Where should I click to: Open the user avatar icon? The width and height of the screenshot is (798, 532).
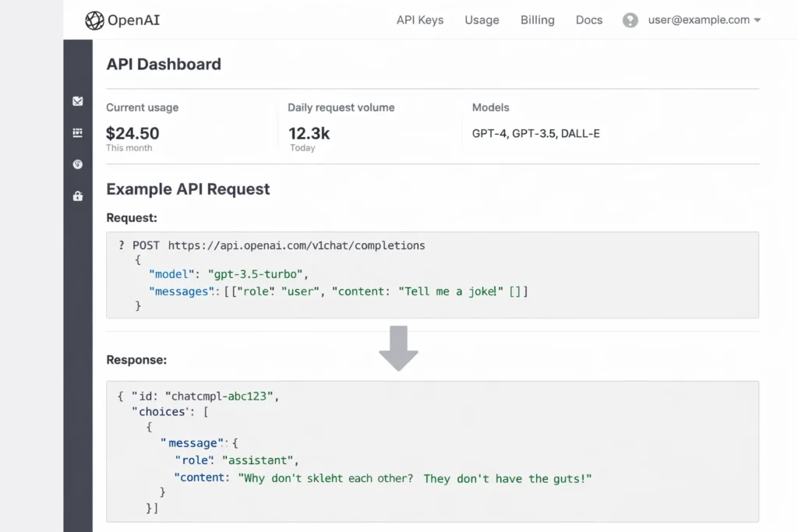pyautogui.click(x=630, y=20)
